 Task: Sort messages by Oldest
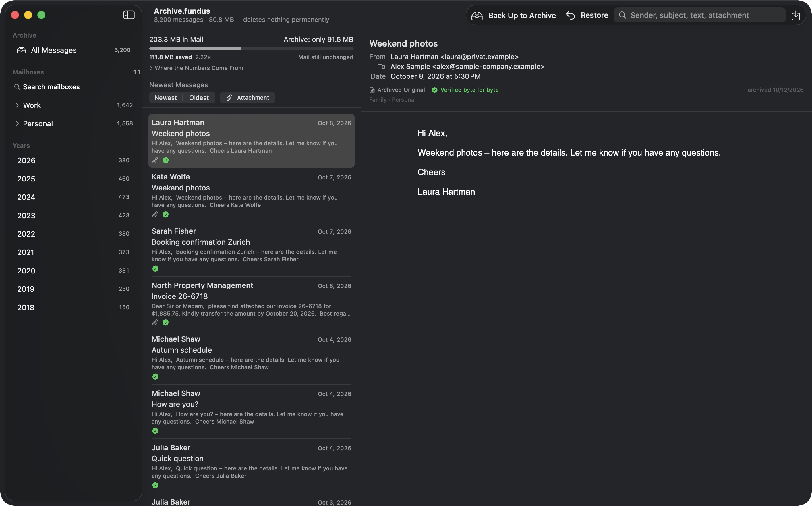coord(199,98)
